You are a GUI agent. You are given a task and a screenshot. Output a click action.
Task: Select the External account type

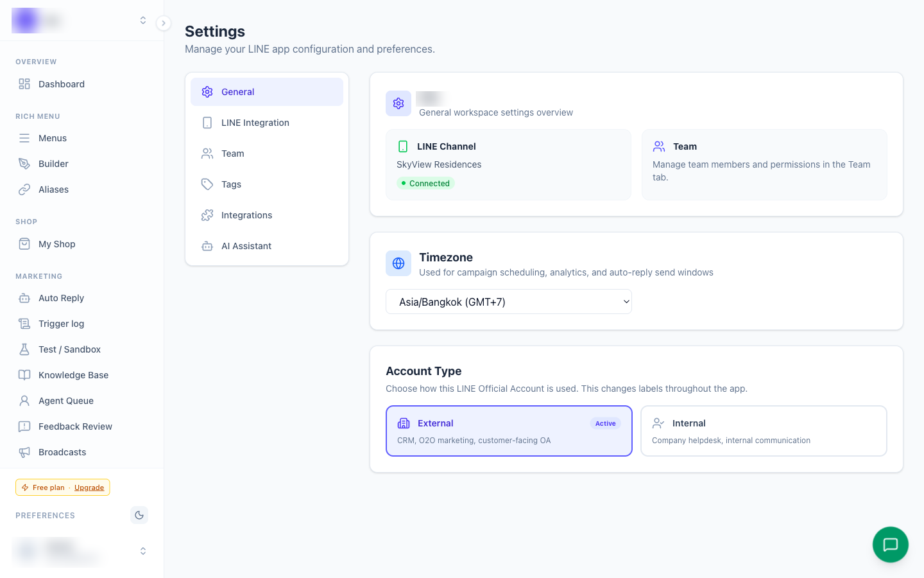(x=509, y=431)
